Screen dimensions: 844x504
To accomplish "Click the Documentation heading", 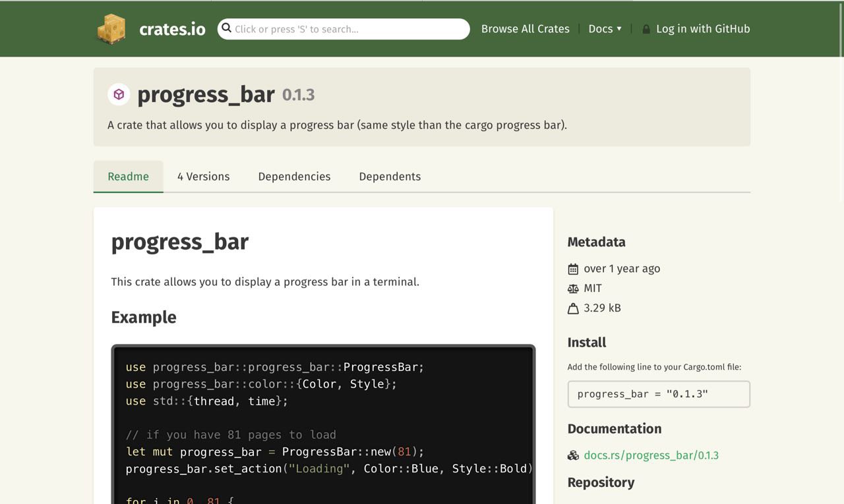I will coord(615,428).
